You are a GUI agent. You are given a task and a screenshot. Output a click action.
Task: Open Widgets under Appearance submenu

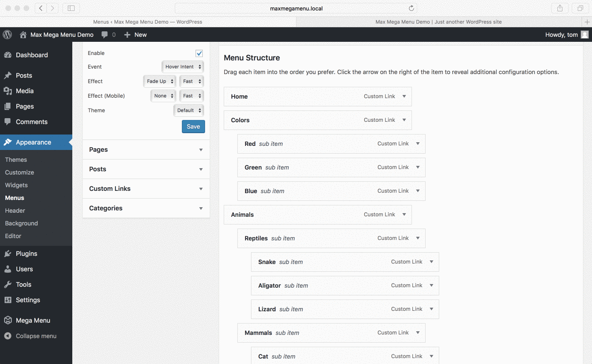[x=16, y=185]
